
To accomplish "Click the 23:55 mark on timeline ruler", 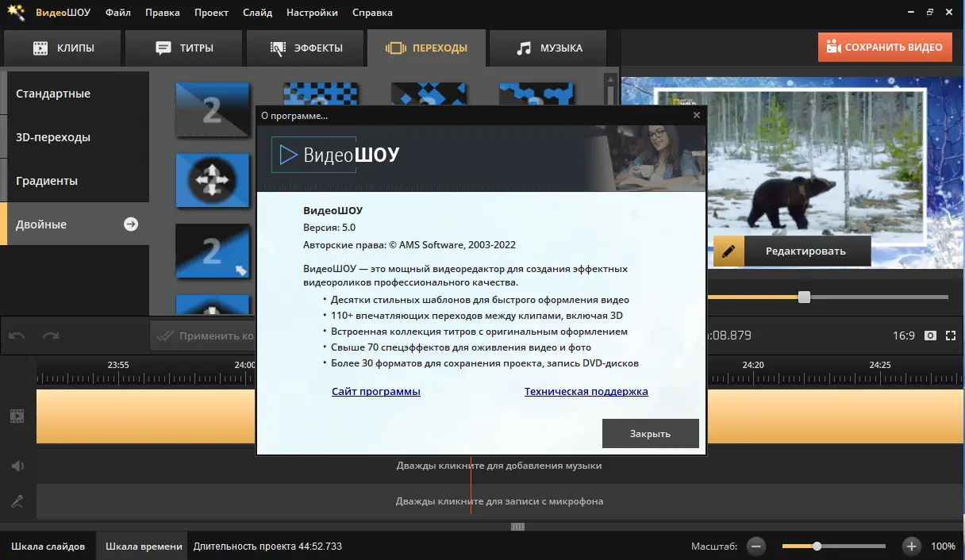I will (x=118, y=366).
